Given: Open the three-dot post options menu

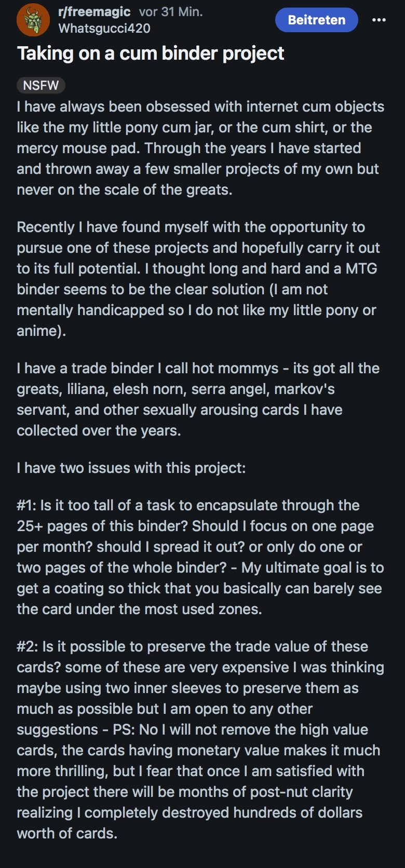Looking at the screenshot, I should pos(379,20).
